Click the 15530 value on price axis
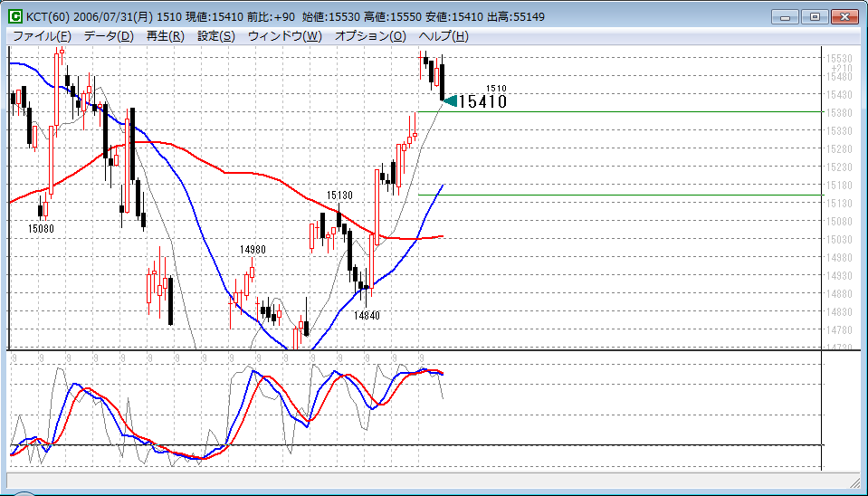 pos(839,59)
